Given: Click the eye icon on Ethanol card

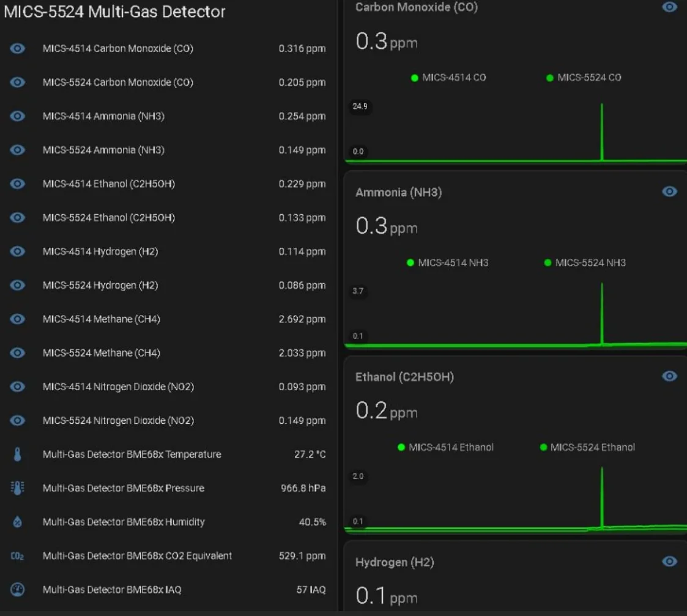Looking at the screenshot, I should (669, 376).
